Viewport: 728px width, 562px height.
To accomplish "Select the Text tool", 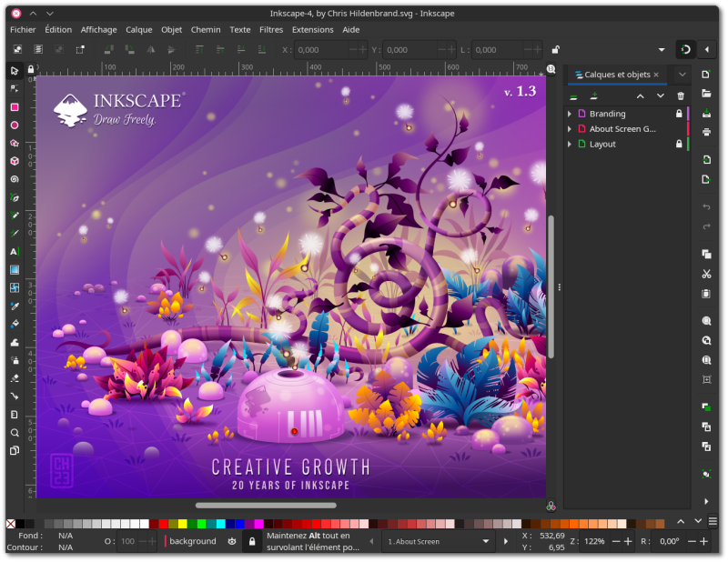I will click(15, 252).
